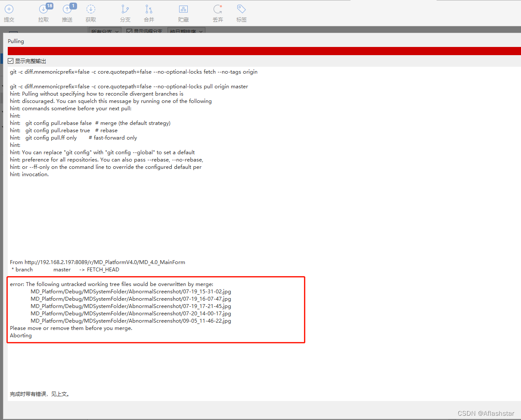Screen dimensions: 521x420
Task: Toggle the 显示远程分支 checkbox behind the dialog
Action: coord(130,31)
